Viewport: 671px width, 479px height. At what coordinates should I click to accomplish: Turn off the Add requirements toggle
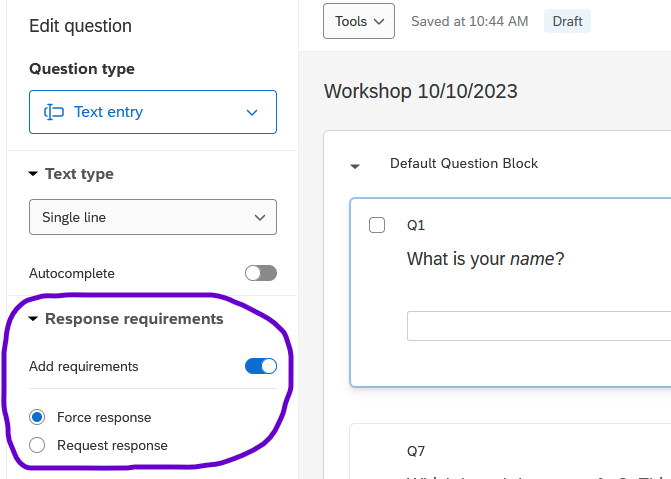(260, 366)
